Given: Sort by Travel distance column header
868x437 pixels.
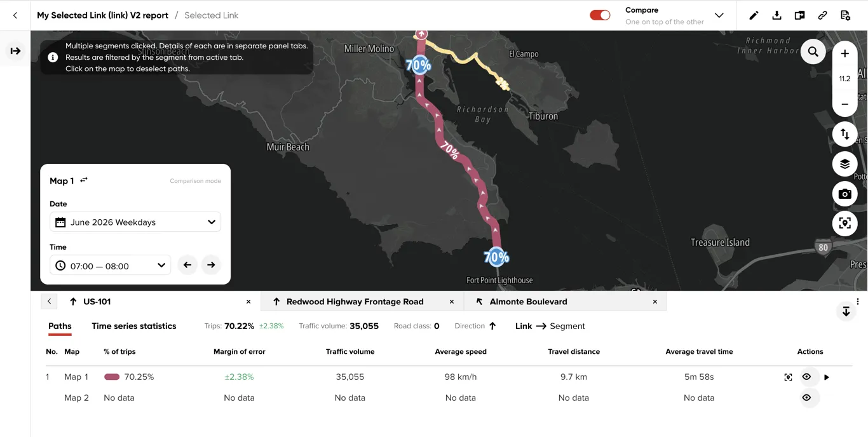Looking at the screenshot, I should click(x=574, y=351).
